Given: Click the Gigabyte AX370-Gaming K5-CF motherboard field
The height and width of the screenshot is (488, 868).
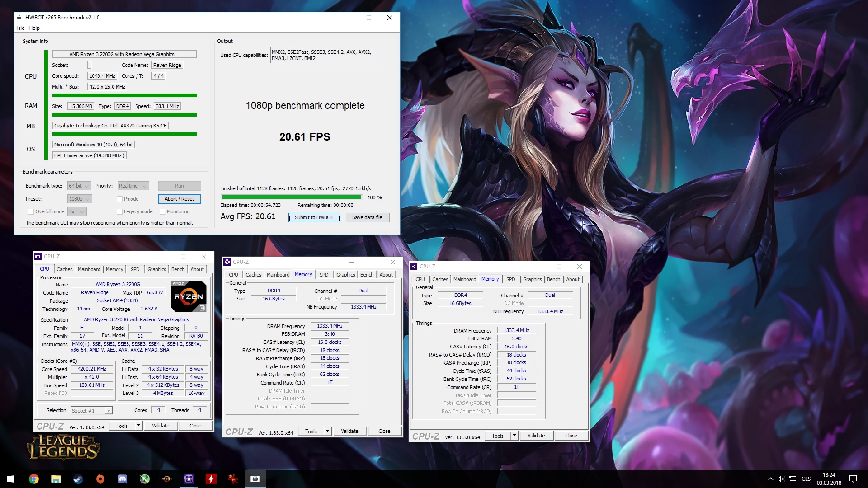Looking at the screenshot, I should (x=110, y=126).
